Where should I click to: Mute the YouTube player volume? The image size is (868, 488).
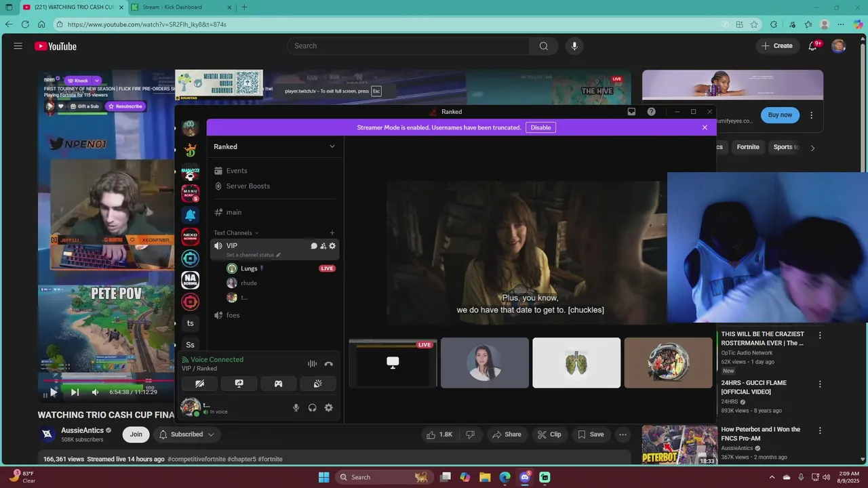pyautogui.click(x=95, y=392)
